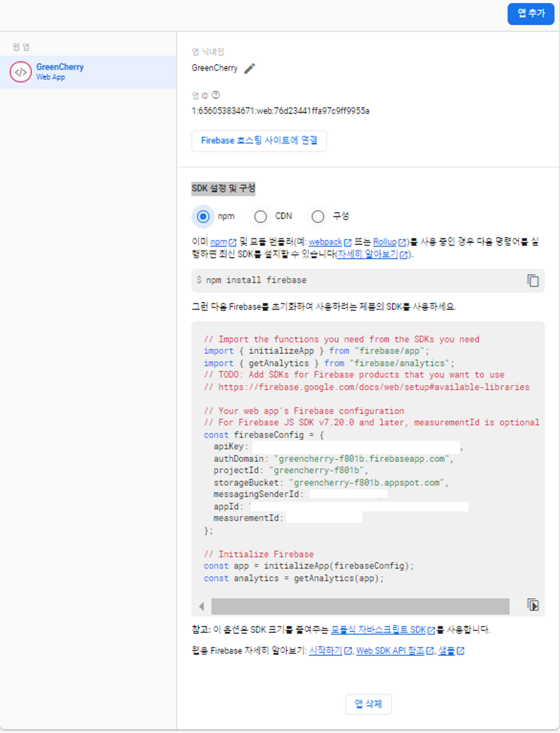Open 모듈식 자바스크립트 SDK link
Image resolution: width=560 pixels, height=733 pixels.
pos(378,630)
